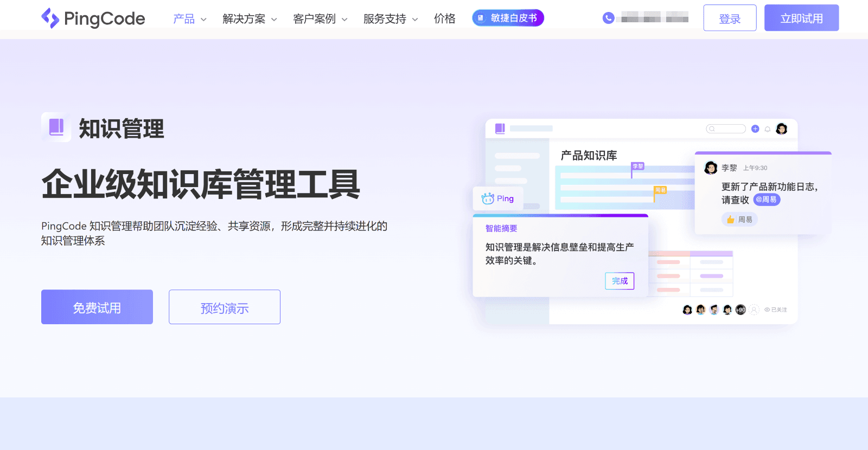Click the 完成 button in summary card
The height and width of the screenshot is (450, 868).
620,281
